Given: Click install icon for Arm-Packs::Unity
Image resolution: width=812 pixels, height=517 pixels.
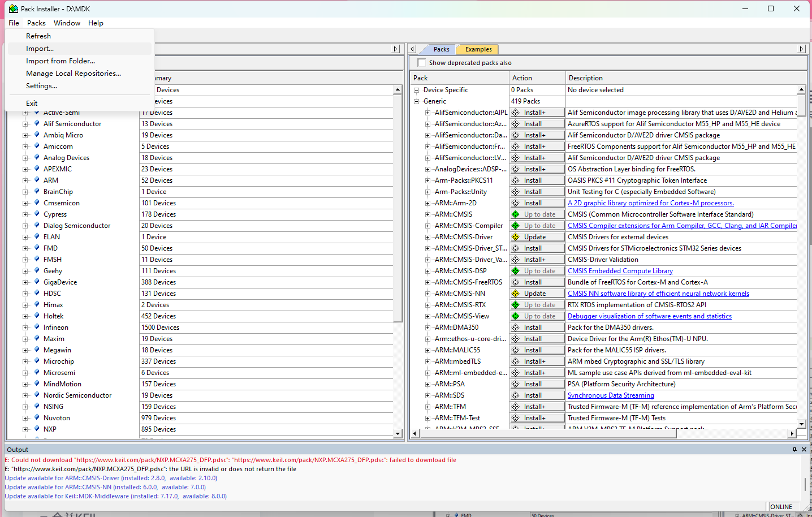Looking at the screenshot, I should (x=516, y=192).
